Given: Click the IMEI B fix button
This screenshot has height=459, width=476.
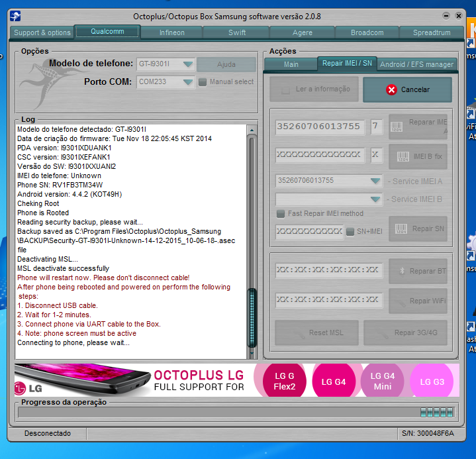Looking at the screenshot, I should point(418,156).
